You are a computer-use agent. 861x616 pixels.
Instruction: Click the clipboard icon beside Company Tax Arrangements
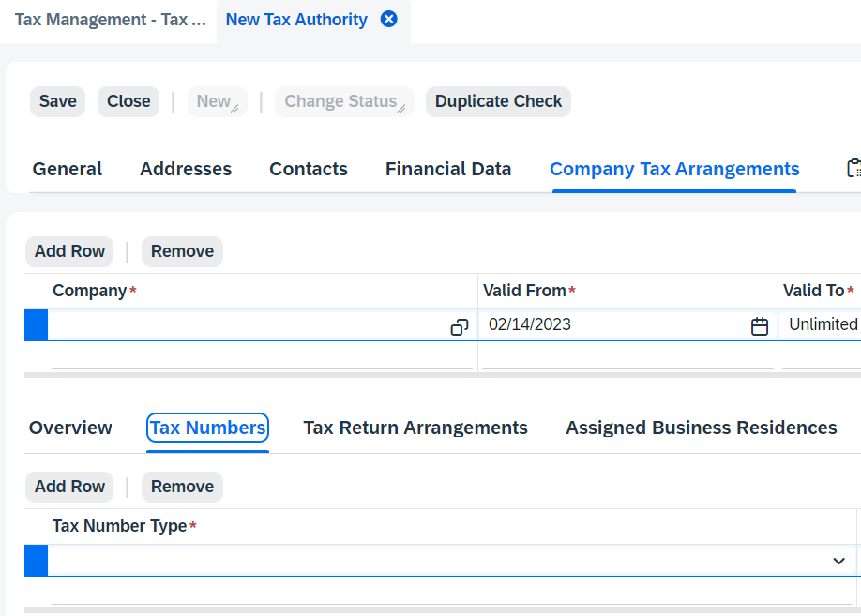853,168
